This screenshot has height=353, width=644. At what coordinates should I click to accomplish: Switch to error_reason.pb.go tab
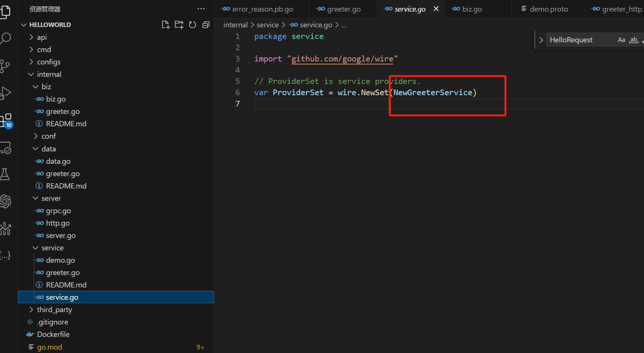(x=262, y=9)
